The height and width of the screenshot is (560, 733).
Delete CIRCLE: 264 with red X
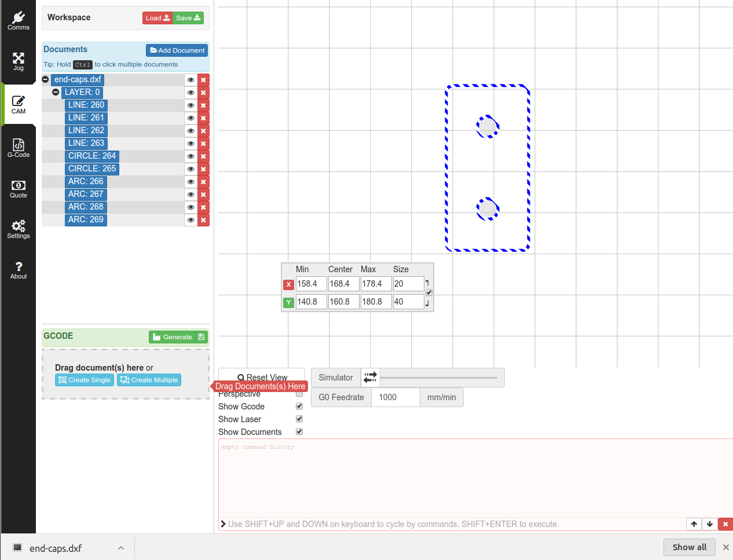point(203,156)
